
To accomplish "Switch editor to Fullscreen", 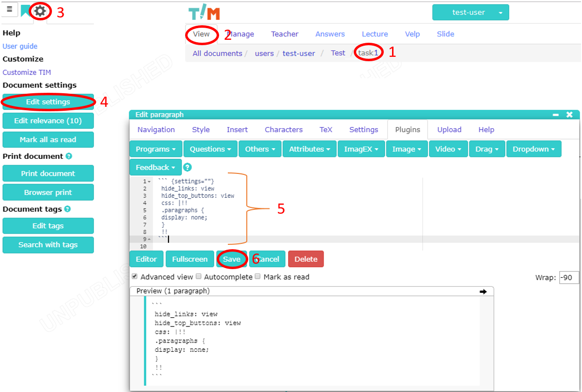I will pos(189,259).
